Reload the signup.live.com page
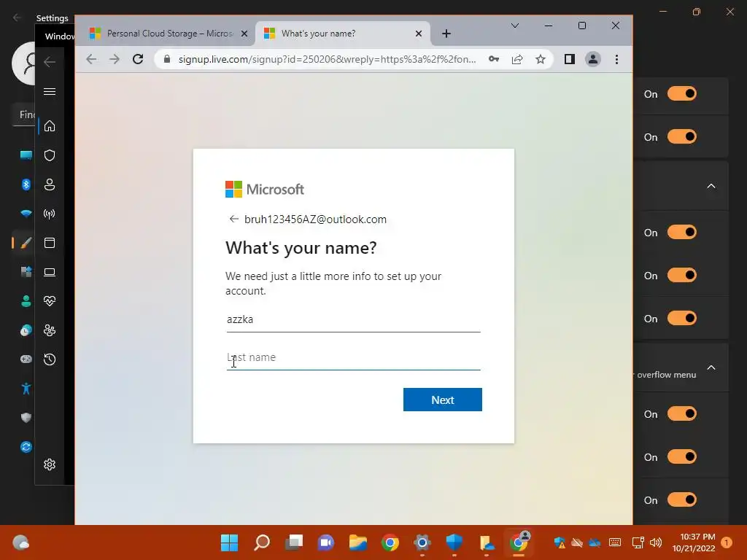Screen dimensions: 747x560 pyautogui.click(x=138, y=59)
